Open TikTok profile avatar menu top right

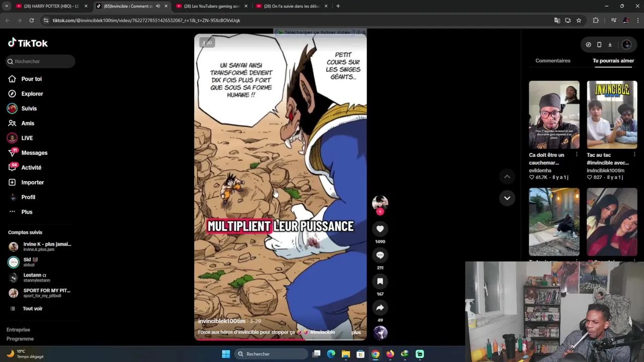pyautogui.click(x=626, y=45)
